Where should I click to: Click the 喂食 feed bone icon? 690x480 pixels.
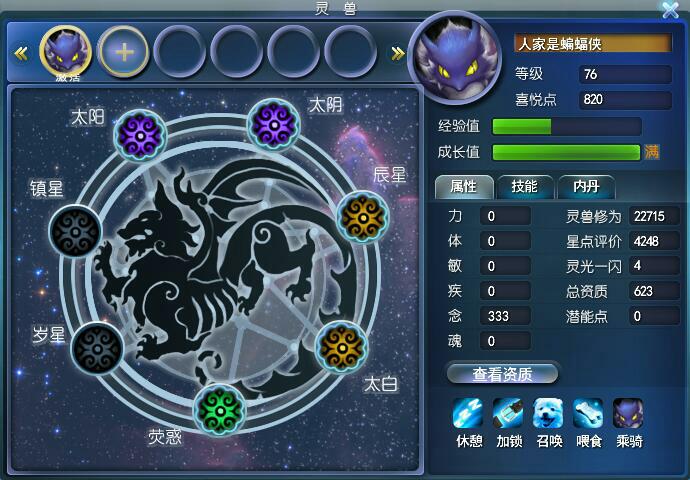point(588,413)
